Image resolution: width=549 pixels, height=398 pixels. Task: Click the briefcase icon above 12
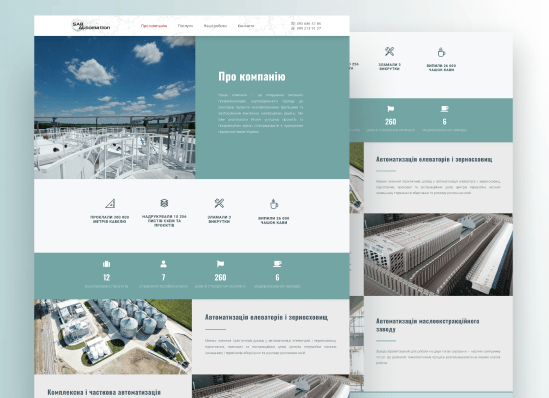106,264
